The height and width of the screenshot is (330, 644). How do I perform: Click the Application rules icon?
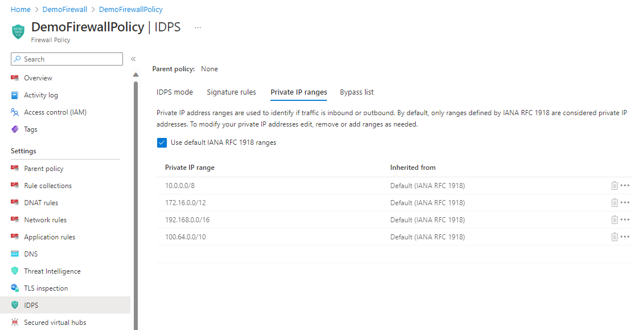coord(15,237)
